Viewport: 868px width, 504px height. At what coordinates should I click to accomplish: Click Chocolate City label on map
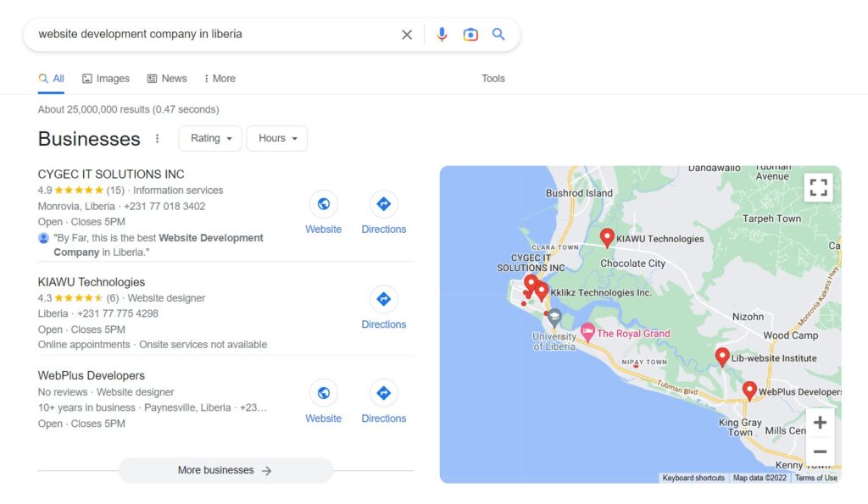632,263
